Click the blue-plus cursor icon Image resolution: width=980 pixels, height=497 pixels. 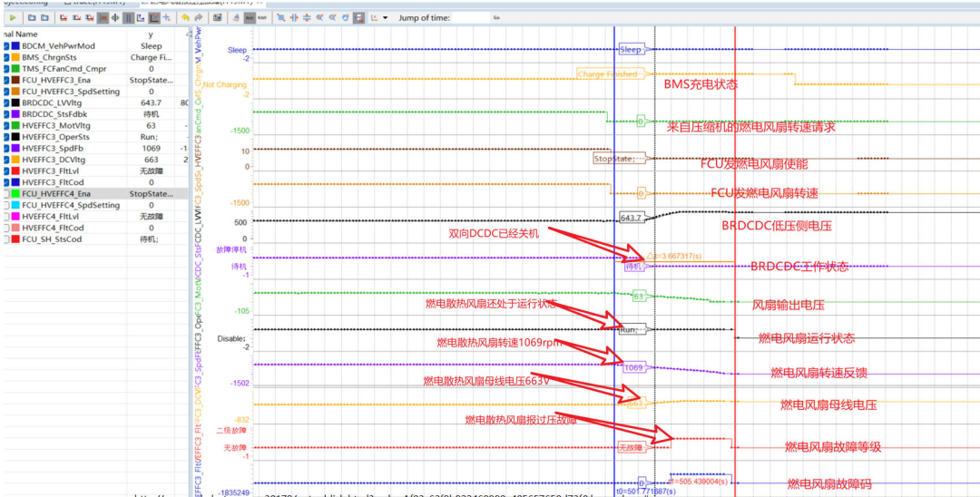click(167, 17)
